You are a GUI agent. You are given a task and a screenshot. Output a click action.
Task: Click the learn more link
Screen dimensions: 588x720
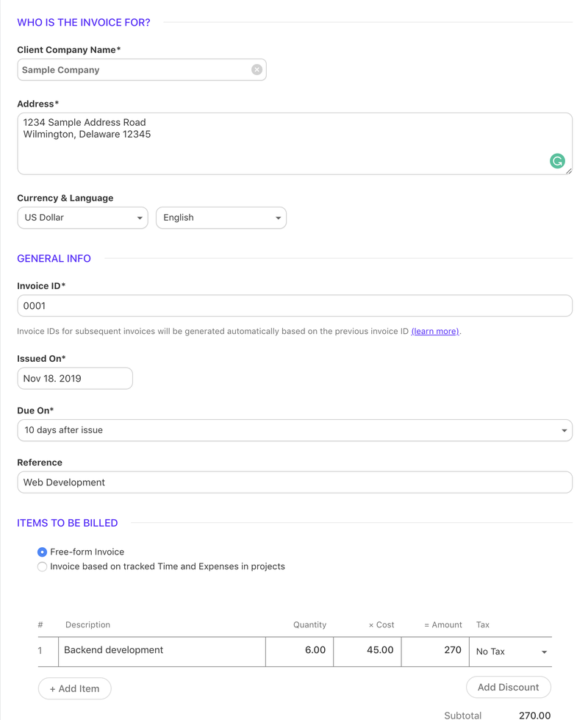(435, 331)
